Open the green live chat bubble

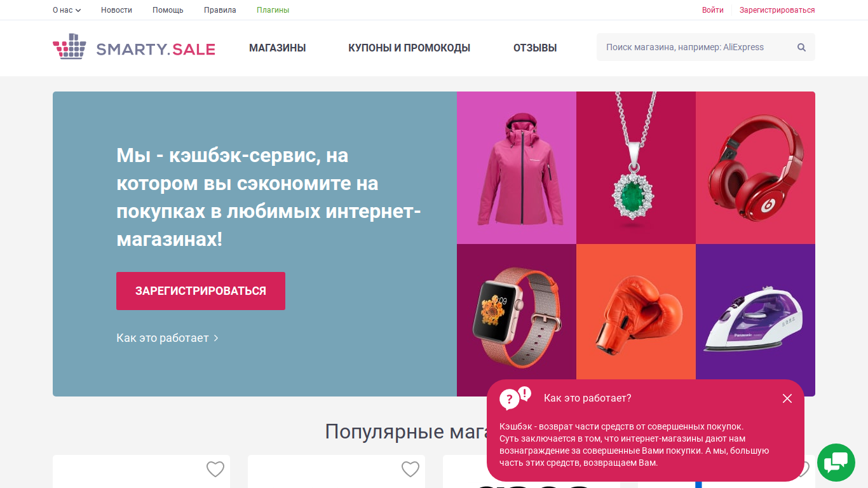pyautogui.click(x=836, y=463)
